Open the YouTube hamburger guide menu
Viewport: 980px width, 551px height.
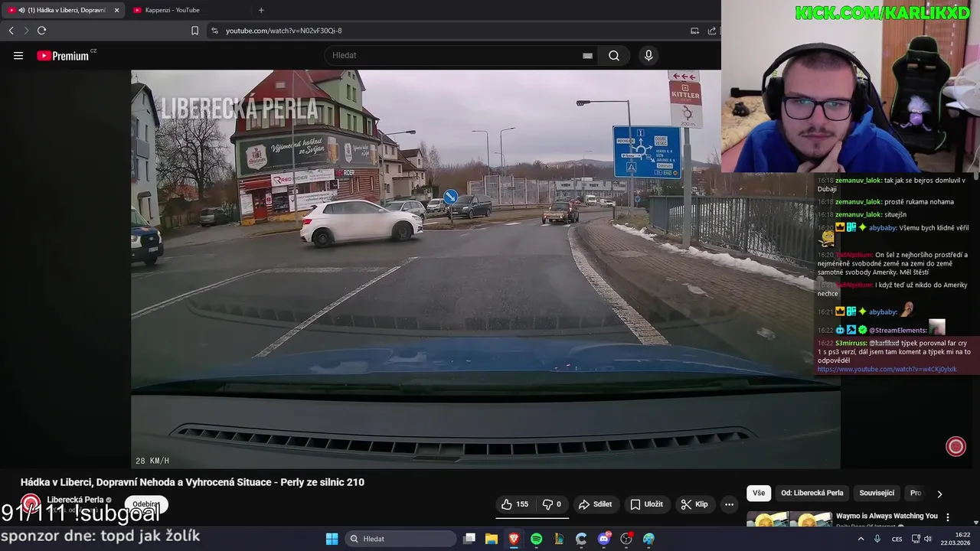tap(18, 55)
